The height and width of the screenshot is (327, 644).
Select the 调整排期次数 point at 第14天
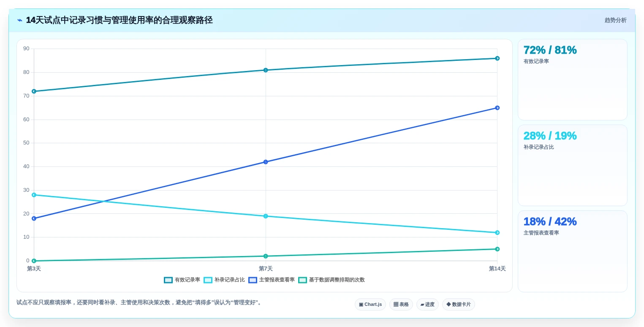tap(497, 249)
